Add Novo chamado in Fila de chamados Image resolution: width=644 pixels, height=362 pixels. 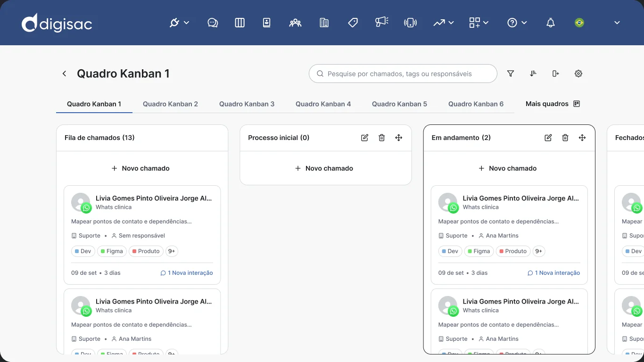click(140, 168)
